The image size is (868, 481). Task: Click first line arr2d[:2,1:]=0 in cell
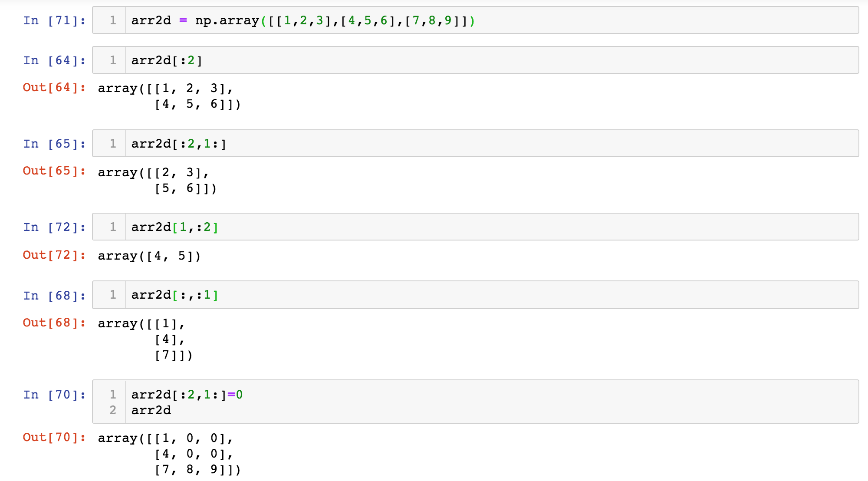coord(187,395)
